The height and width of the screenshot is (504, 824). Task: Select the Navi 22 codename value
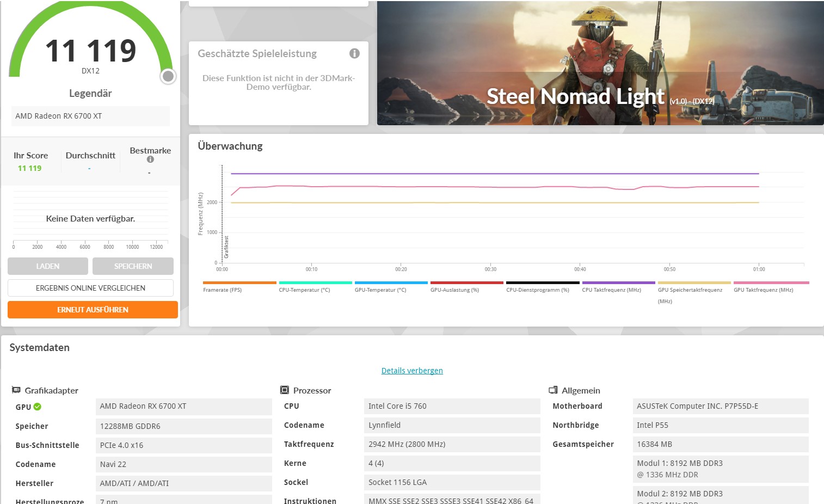point(184,464)
